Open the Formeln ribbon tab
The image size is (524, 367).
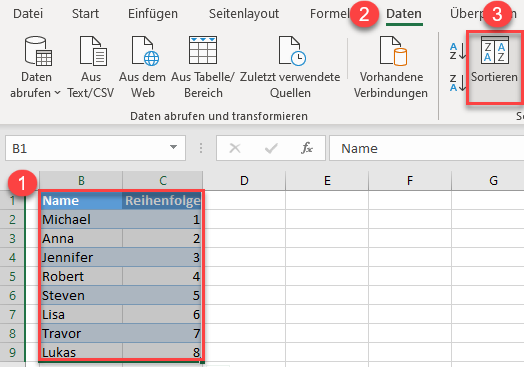click(330, 14)
